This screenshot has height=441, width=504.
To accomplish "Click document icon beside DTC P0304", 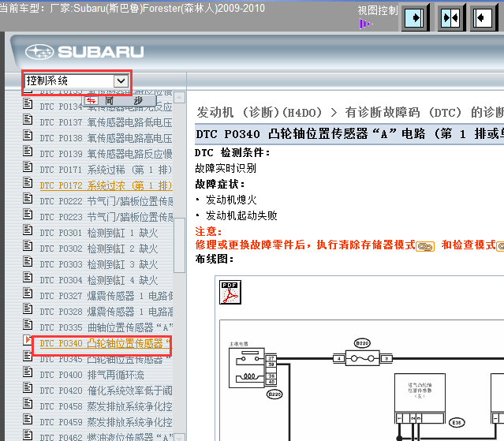I will click(x=28, y=277).
